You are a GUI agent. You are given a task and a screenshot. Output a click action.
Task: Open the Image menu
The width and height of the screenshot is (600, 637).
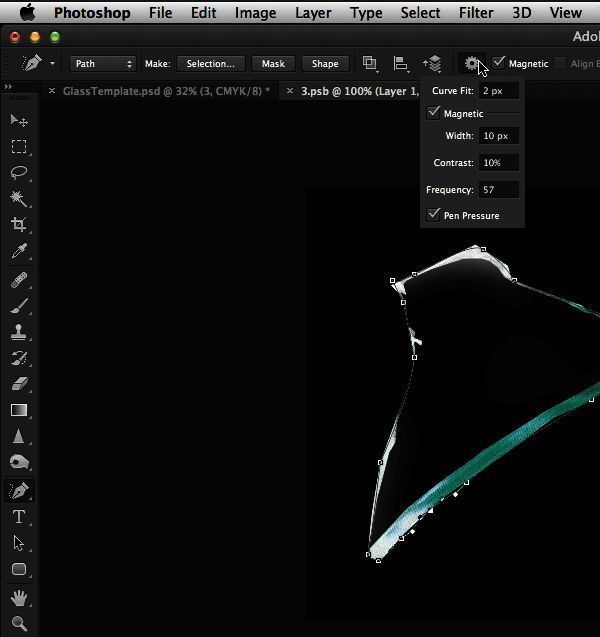256,13
